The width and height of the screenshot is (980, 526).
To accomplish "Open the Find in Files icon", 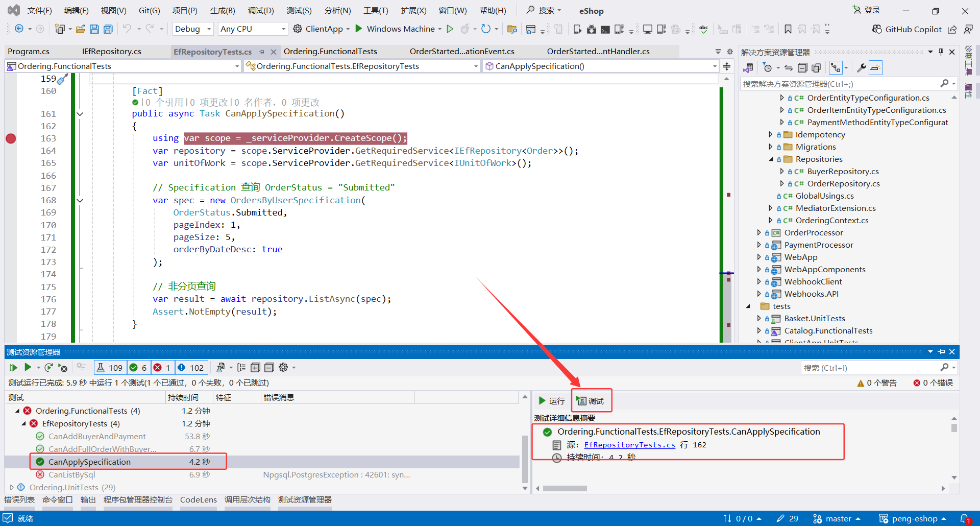I will point(512,29).
